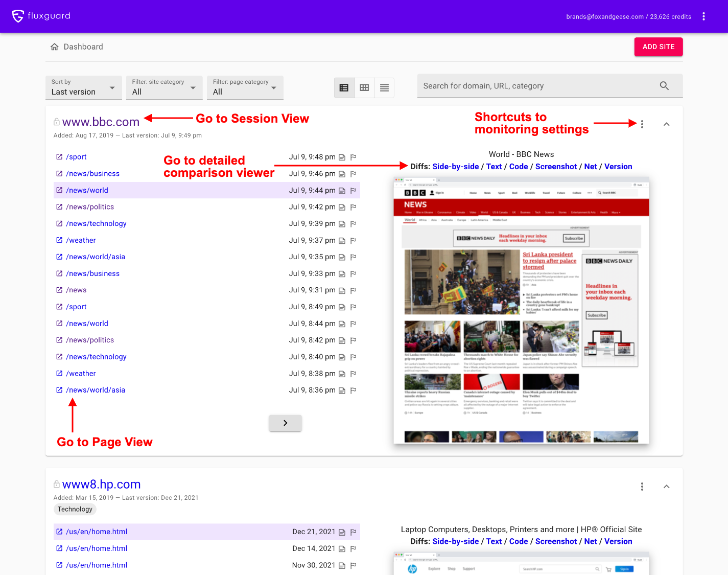Click document icon on Jul 9, 9:39 pm row
The image size is (728, 575).
click(342, 224)
